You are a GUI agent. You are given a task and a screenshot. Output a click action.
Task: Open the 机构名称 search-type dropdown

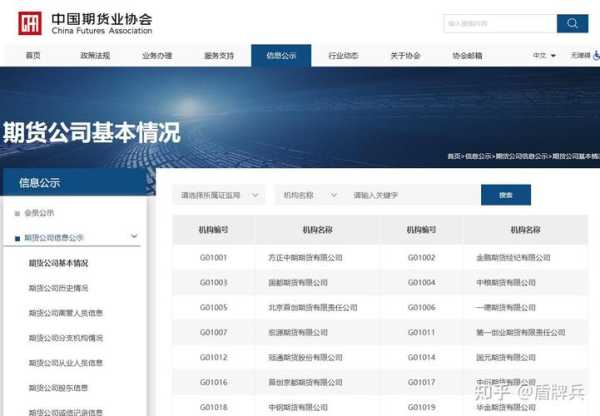coord(310,195)
